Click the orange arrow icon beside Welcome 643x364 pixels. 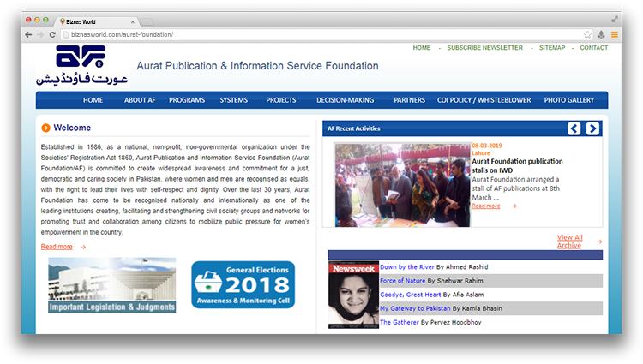click(x=45, y=128)
